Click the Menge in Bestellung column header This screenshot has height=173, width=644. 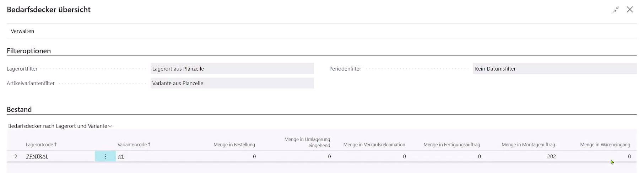234,145
